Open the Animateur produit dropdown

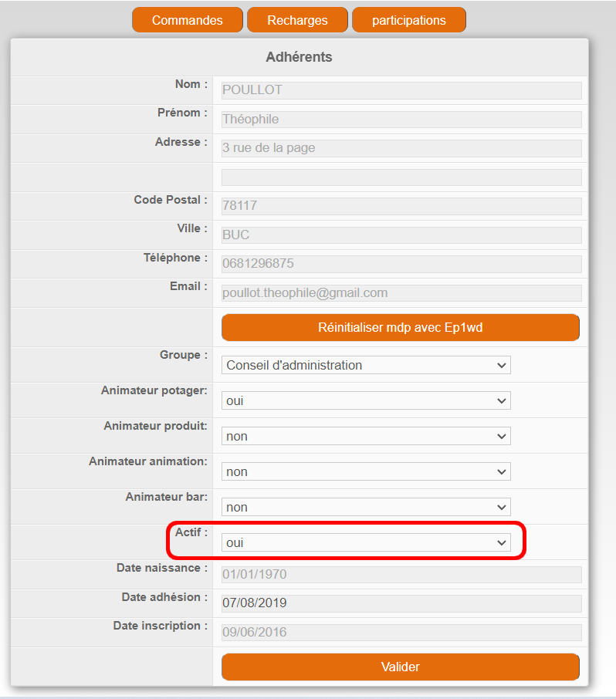[366, 436]
